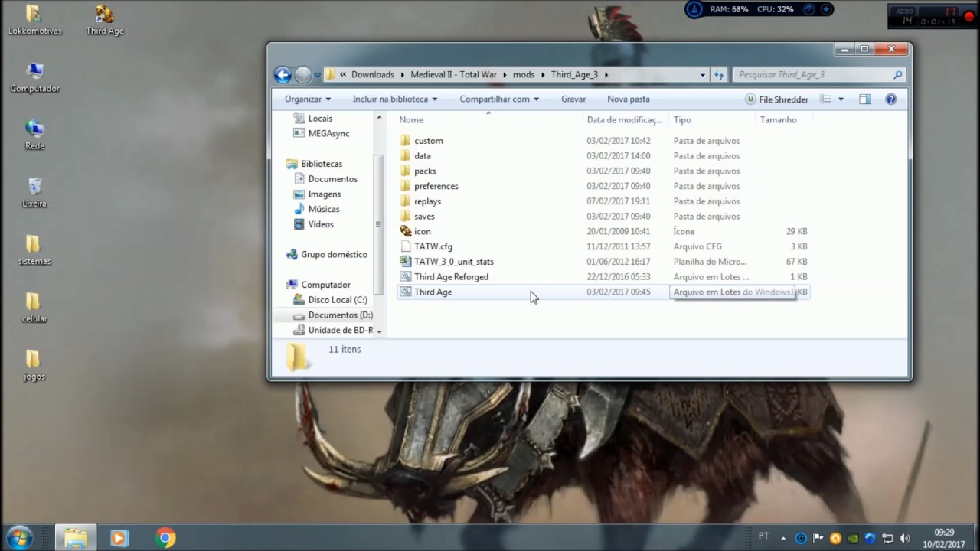Open address bar history dropdown arrow
The image size is (980, 551).
point(702,74)
